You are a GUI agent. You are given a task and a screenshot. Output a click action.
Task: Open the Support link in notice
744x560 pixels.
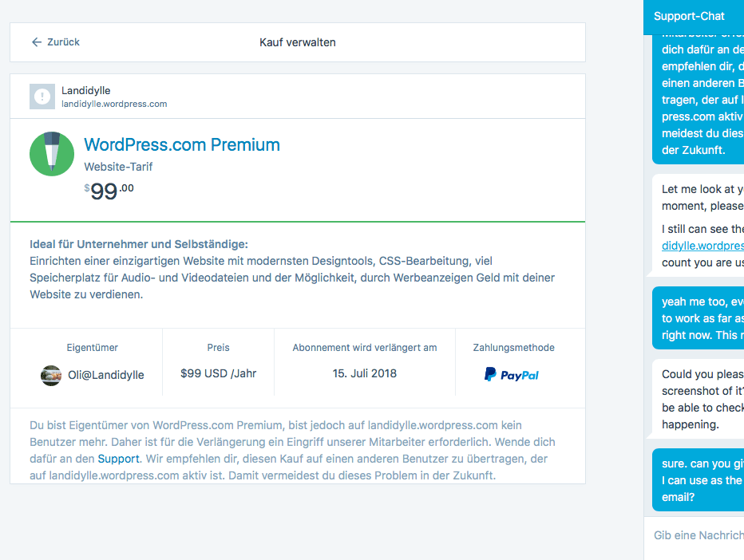pos(118,459)
